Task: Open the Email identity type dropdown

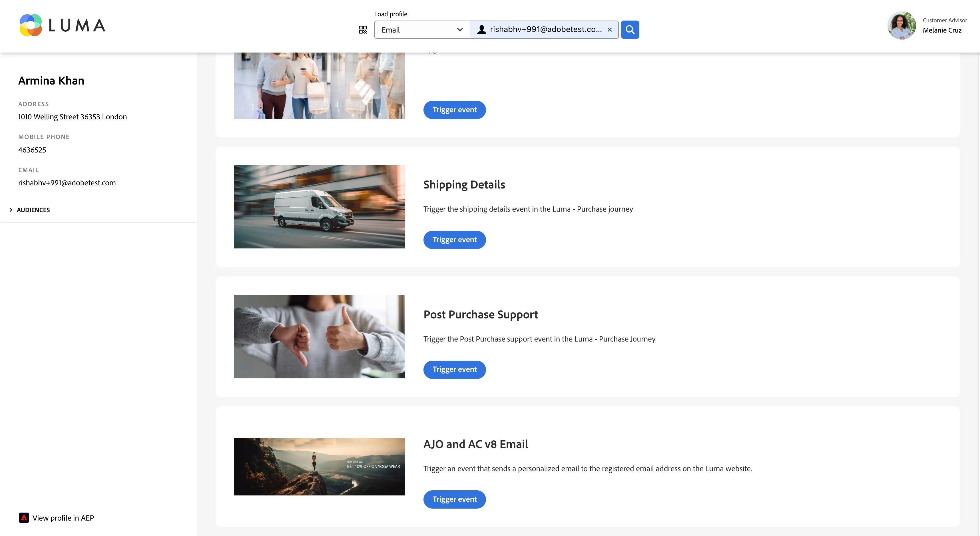Action: 422,30
